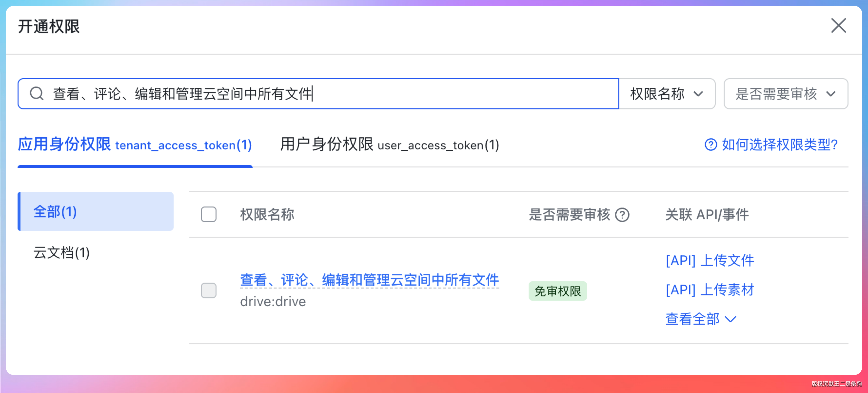
Task: Switch to 用户身份权限 user_access_token tab
Action: [x=390, y=145]
